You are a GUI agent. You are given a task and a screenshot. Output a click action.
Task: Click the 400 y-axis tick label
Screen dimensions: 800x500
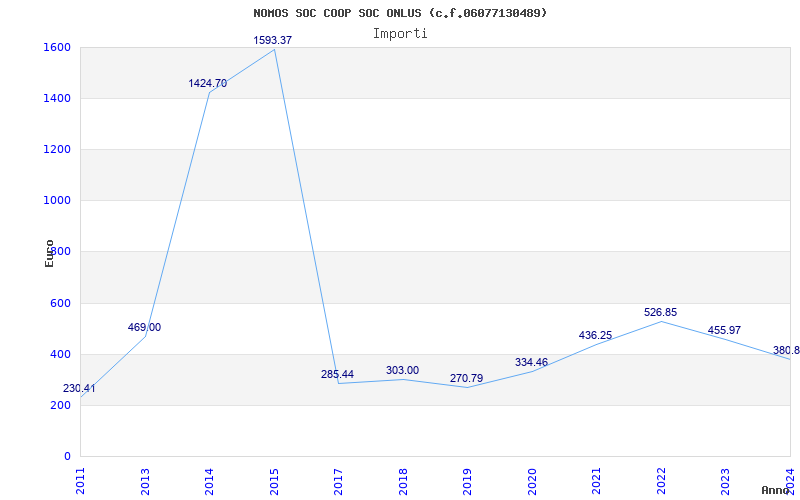coord(60,355)
